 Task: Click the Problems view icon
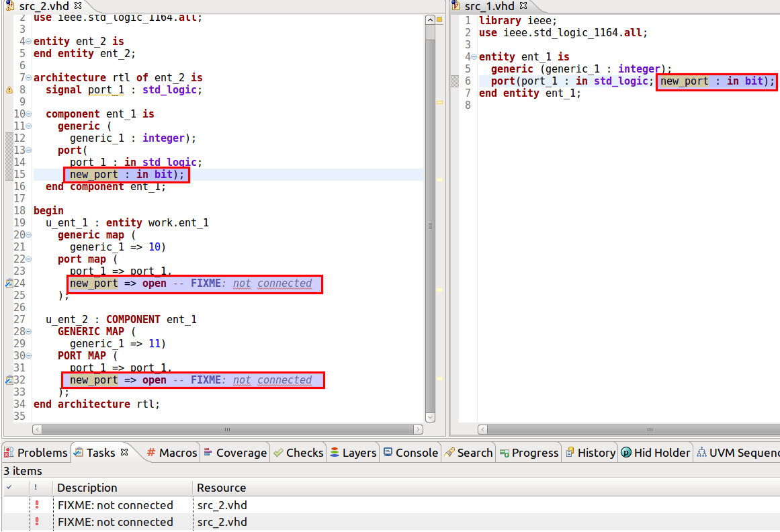(x=9, y=452)
